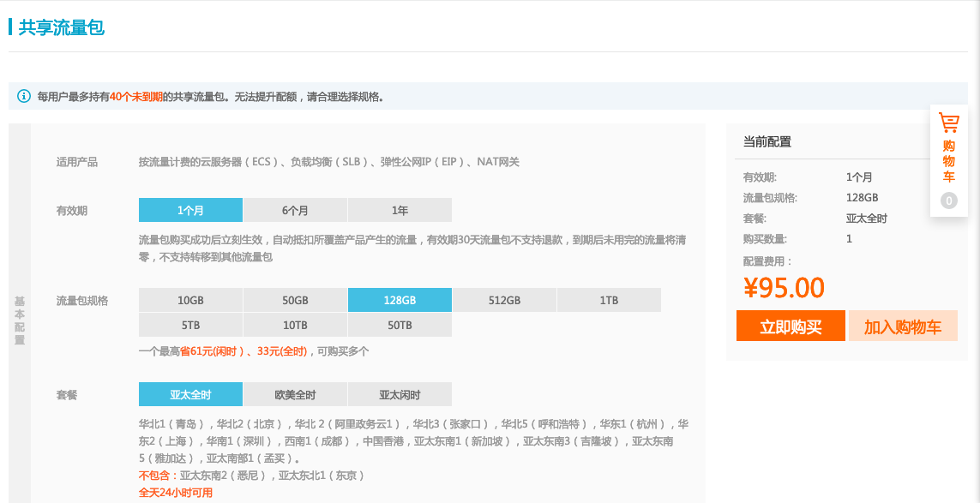Select the 亚太全时 plan
The height and width of the screenshot is (503, 980).
(x=190, y=394)
